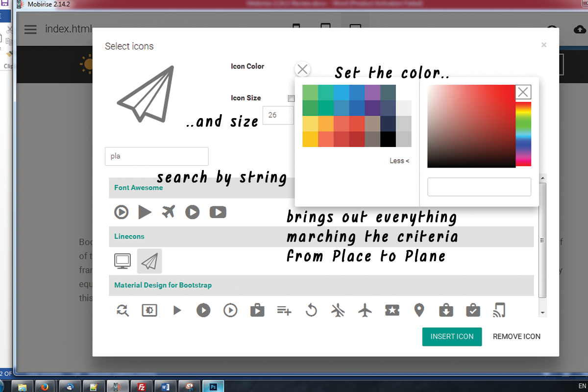This screenshot has height=392, width=588.
Task: Click the icon search field containing 'pla'
Action: point(157,156)
